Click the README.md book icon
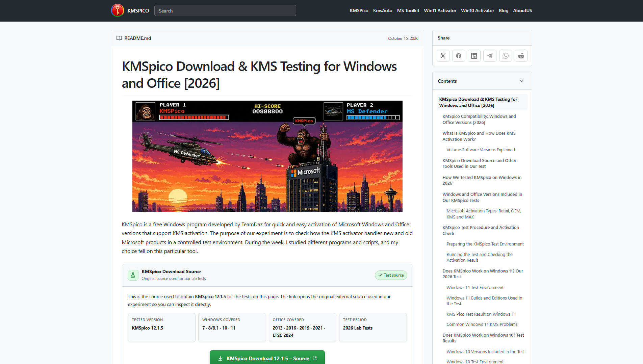Screen dimensions: 643x364 [119, 38]
